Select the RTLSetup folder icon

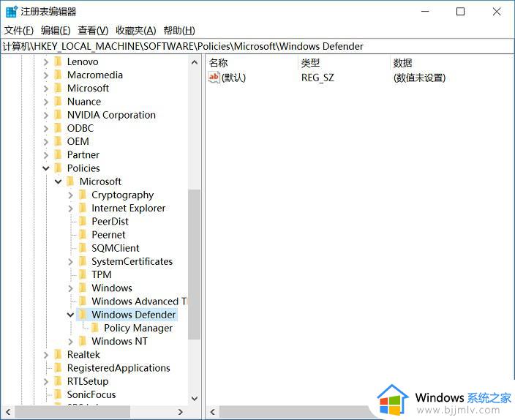(58, 381)
